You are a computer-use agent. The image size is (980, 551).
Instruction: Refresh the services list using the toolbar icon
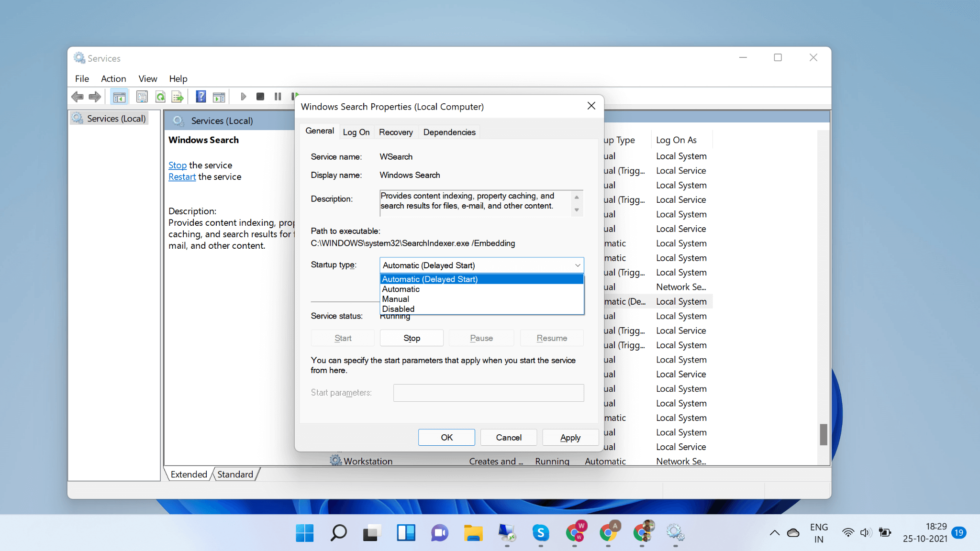tap(160, 96)
